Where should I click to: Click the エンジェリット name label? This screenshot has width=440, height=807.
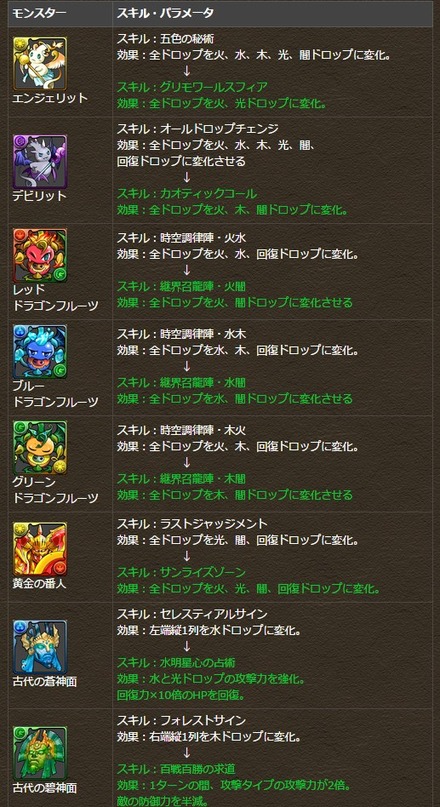50,98
